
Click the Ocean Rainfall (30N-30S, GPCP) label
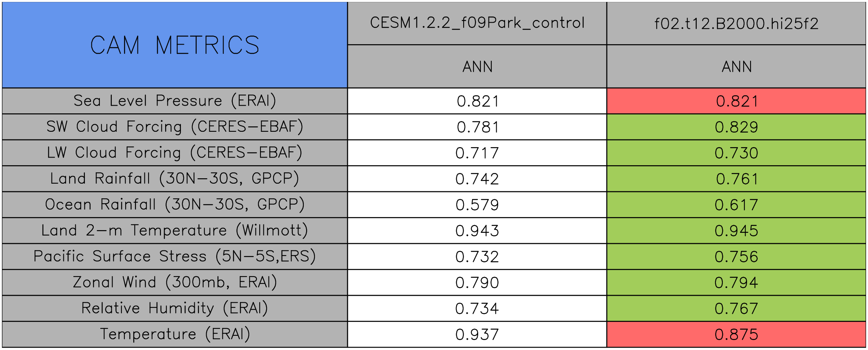(175, 205)
